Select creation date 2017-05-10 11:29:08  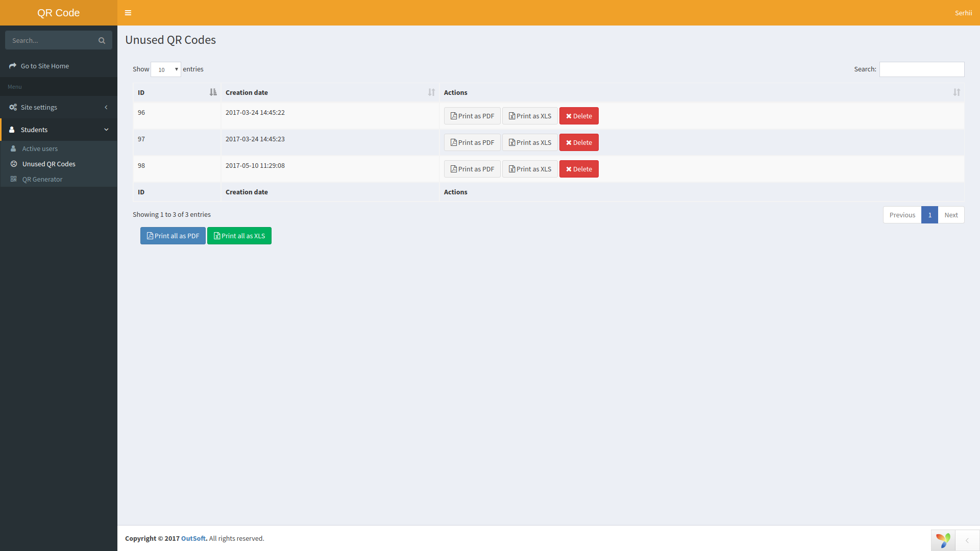click(x=255, y=165)
